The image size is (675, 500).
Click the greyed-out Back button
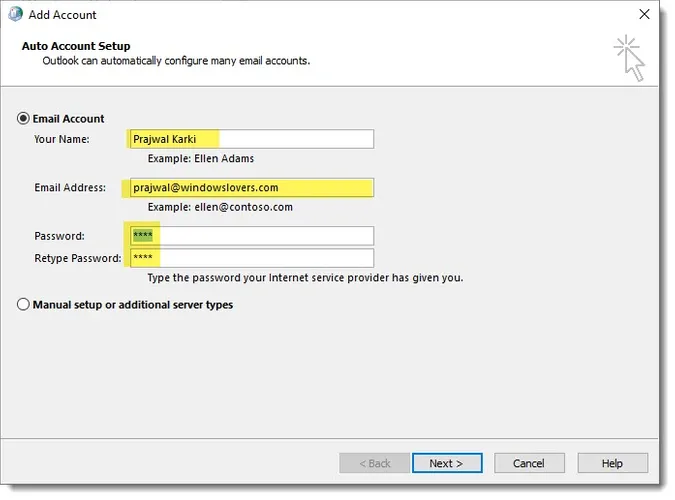(372, 463)
